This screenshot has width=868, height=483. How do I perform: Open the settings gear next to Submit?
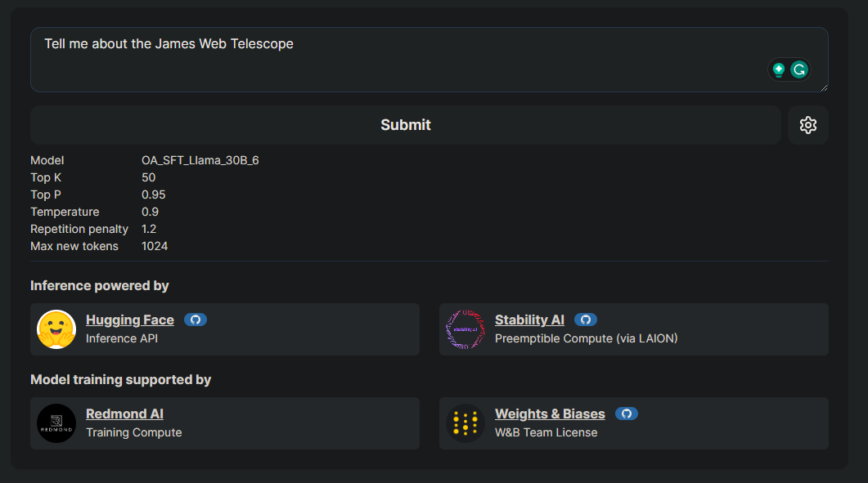pos(807,125)
